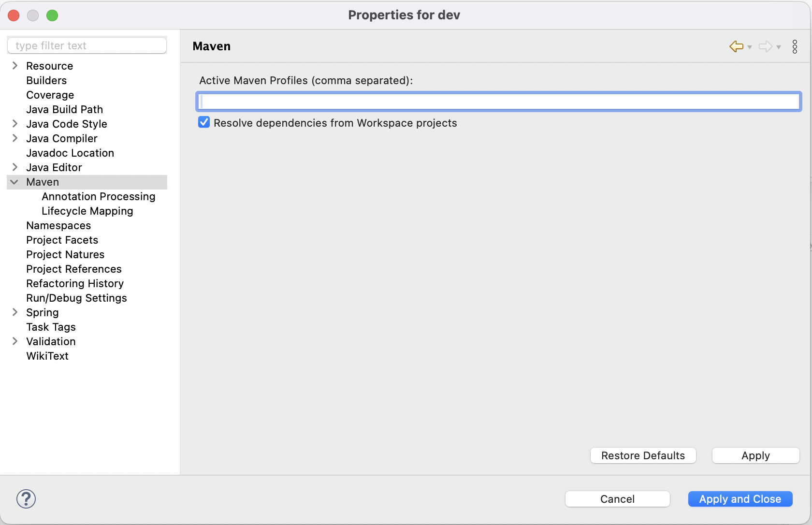812x525 pixels.
Task: Select WikiText in the tree
Action: (47, 356)
